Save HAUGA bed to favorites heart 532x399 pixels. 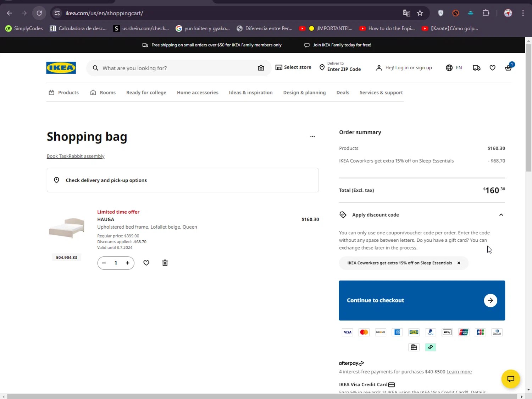pyautogui.click(x=146, y=263)
